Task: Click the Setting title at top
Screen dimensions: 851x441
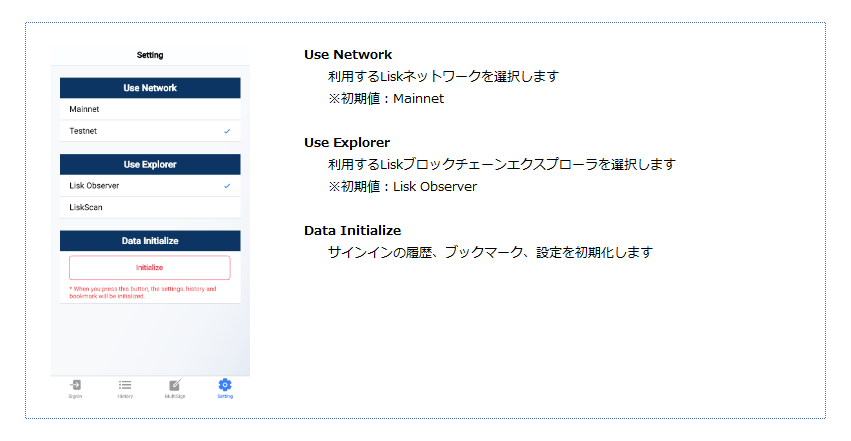Action: (x=150, y=55)
